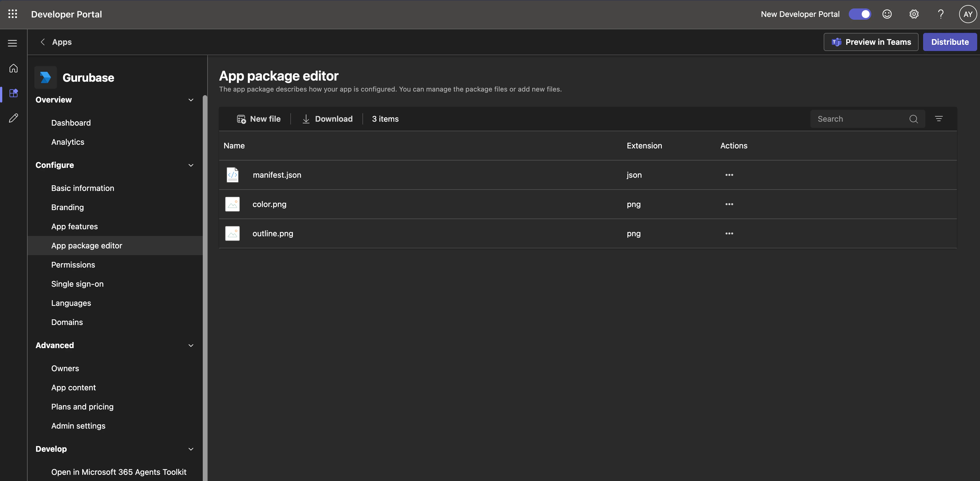Open actions menu for manifest.json
Viewport: 980px width, 481px height.
click(x=729, y=175)
